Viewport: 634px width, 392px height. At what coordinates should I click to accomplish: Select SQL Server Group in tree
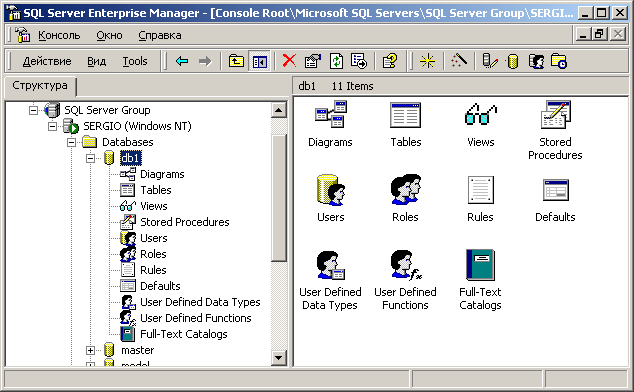pos(107,110)
